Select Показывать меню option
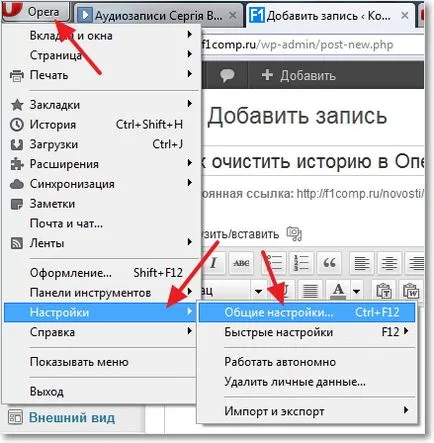434x443 pixels. (101, 362)
